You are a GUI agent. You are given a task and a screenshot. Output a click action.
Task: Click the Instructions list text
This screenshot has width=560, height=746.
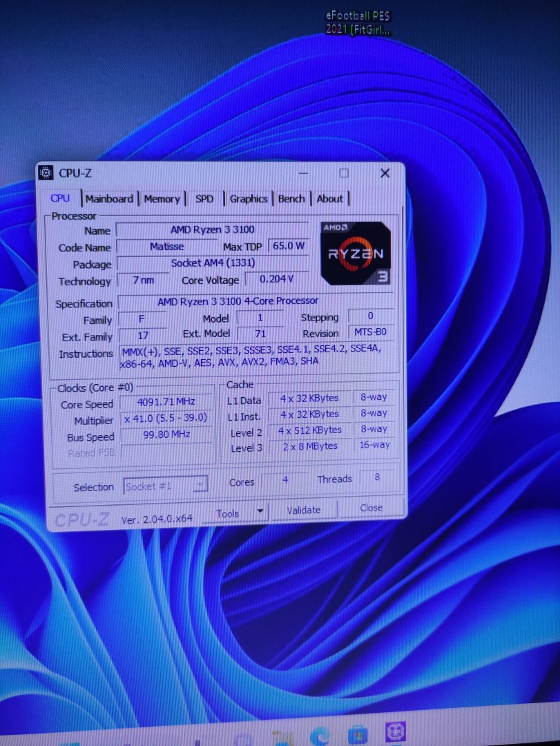pyautogui.click(x=257, y=356)
